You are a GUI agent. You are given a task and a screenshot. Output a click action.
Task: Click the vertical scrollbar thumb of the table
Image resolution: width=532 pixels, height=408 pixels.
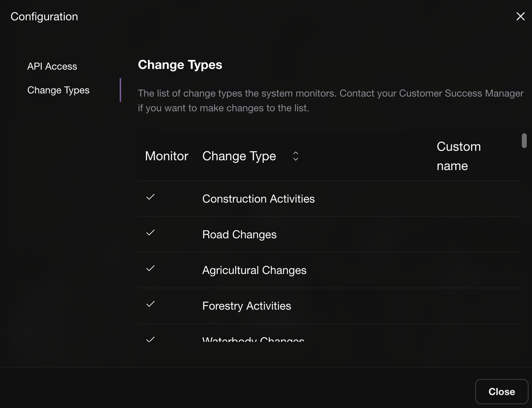coord(524,141)
